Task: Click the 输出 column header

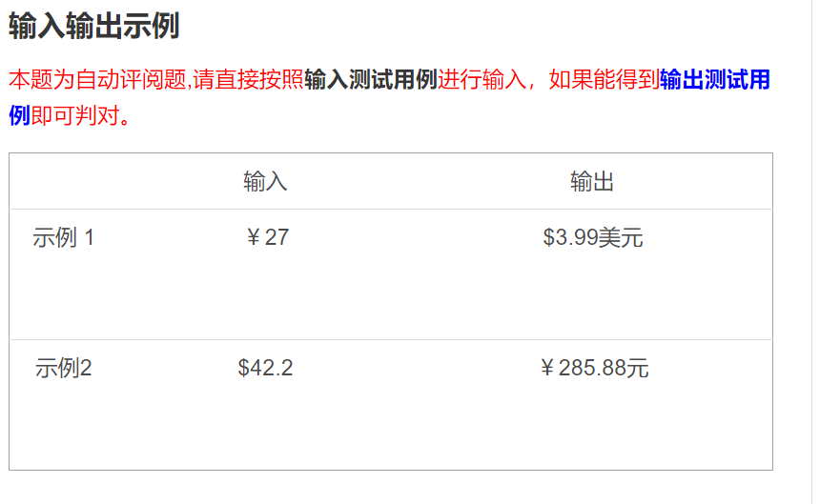Action: pyautogui.click(x=591, y=182)
